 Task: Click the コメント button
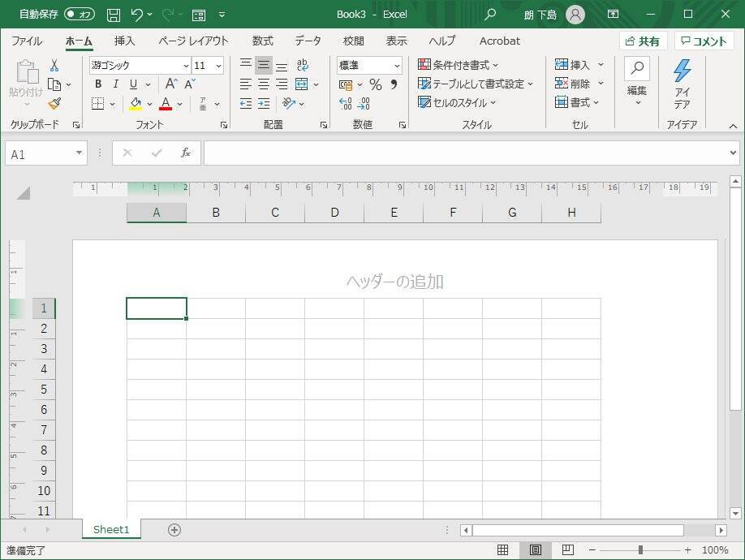click(x=704, y=41)
